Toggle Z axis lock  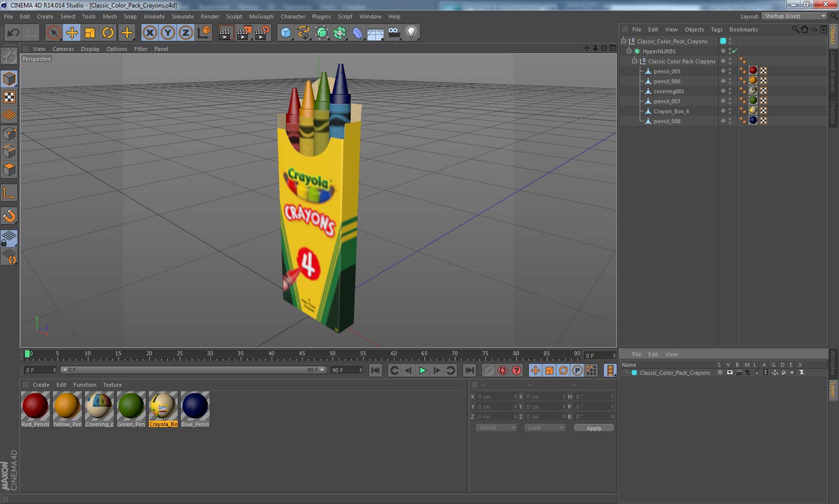coord(186,33)
